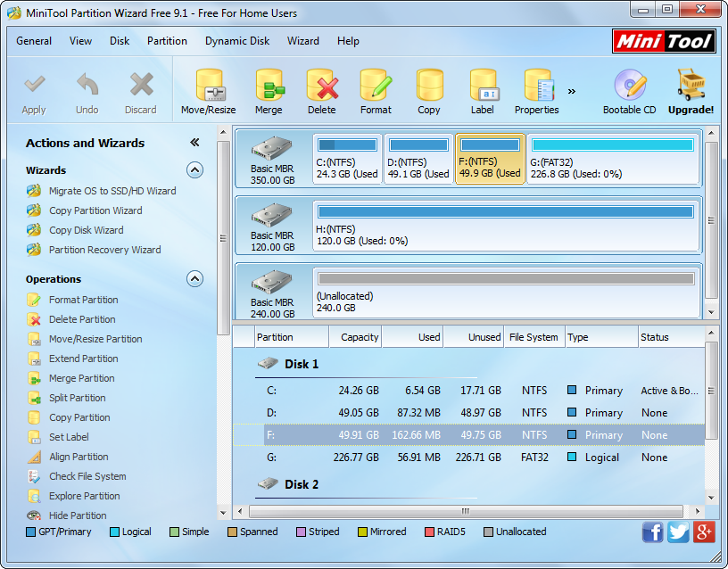728x569 pixels.
Task: Click the Format toolbar icon
Action: pos(376,85)
